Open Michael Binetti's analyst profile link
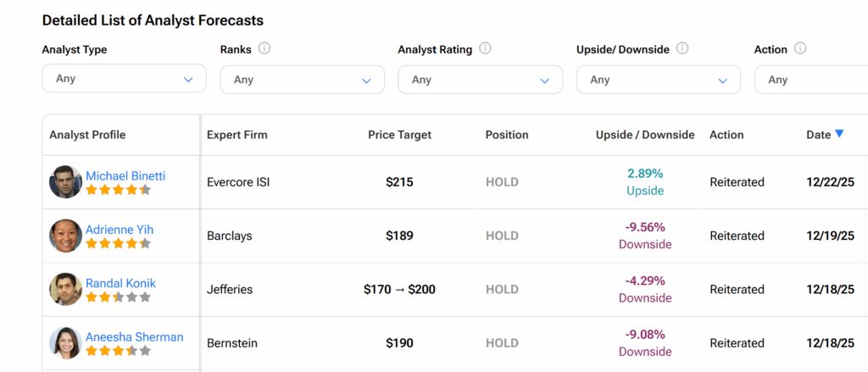Viewport: 868px width, 372px height. click(x=125, y=176)
